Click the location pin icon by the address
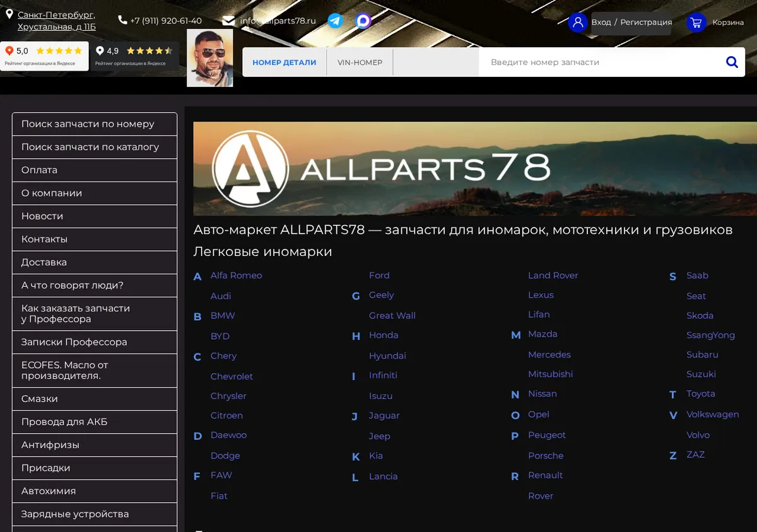This screenshot has height=532, width=757. (x=9, y=14)
